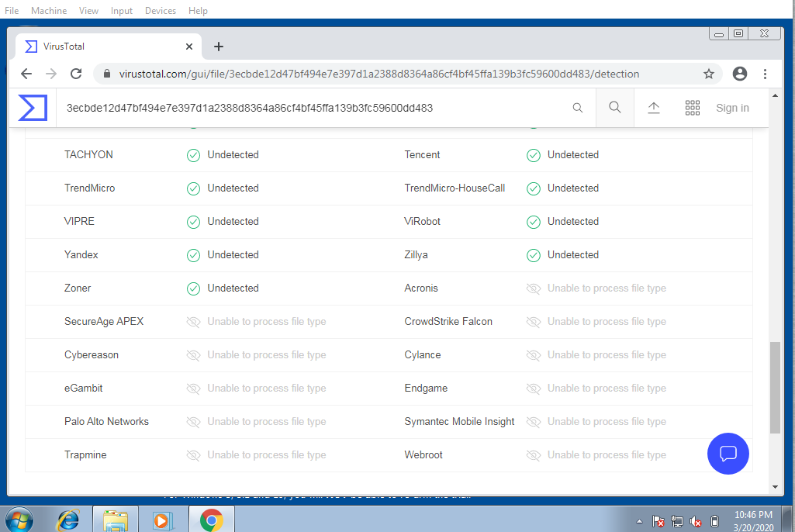Click the Chrome taskbar icon

tap(211, 520)
